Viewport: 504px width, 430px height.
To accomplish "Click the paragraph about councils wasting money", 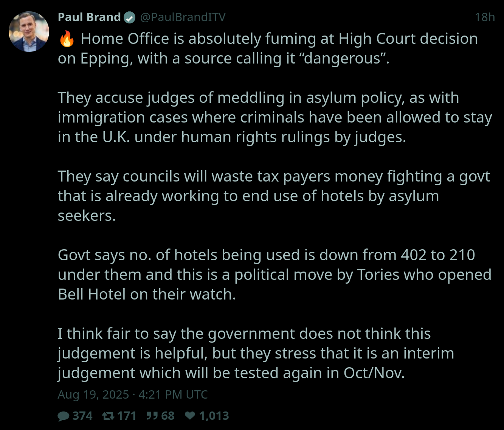I will pos(274,196).
